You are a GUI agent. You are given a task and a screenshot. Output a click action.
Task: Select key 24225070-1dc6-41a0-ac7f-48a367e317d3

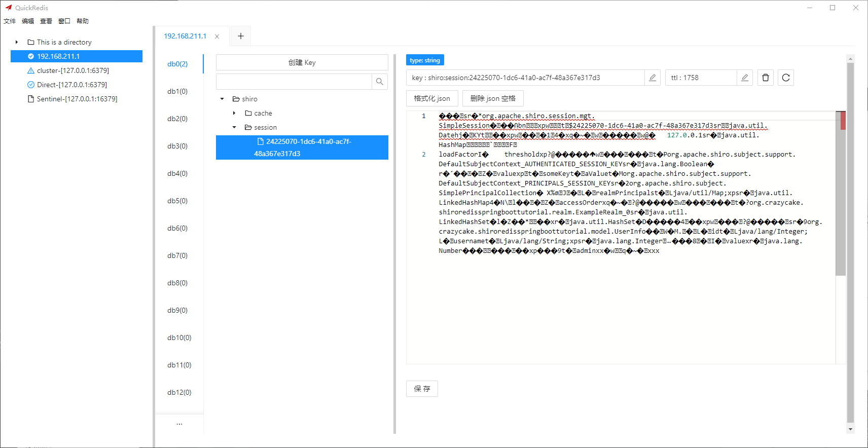(x=302, y=147)
